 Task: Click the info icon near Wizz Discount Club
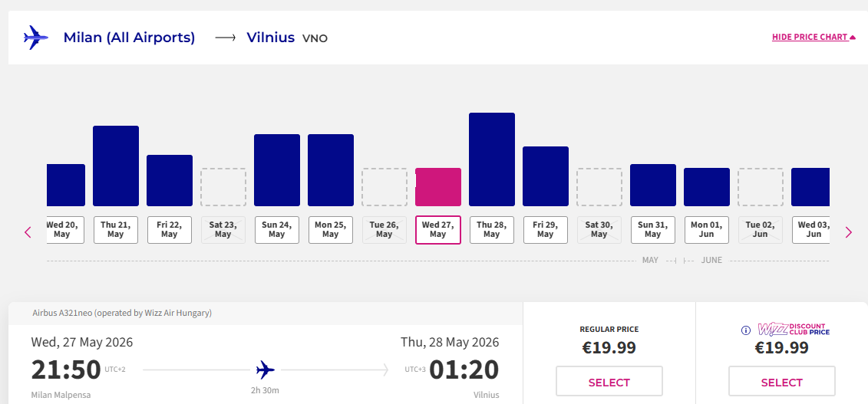point(745,330)
